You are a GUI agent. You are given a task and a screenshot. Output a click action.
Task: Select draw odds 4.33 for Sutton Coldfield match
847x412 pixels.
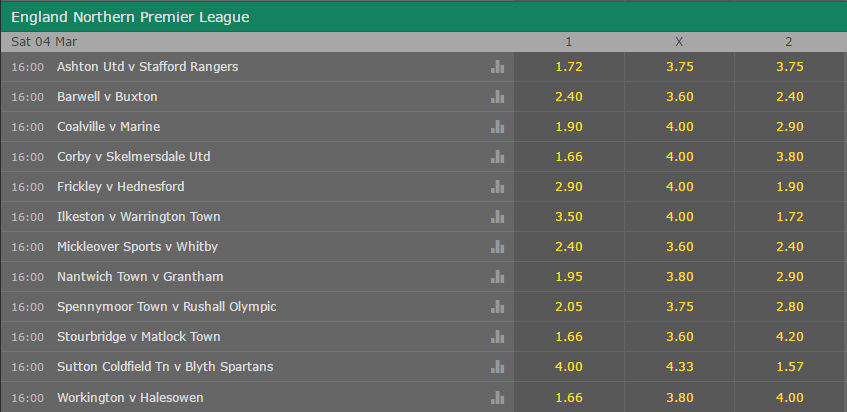679,367
